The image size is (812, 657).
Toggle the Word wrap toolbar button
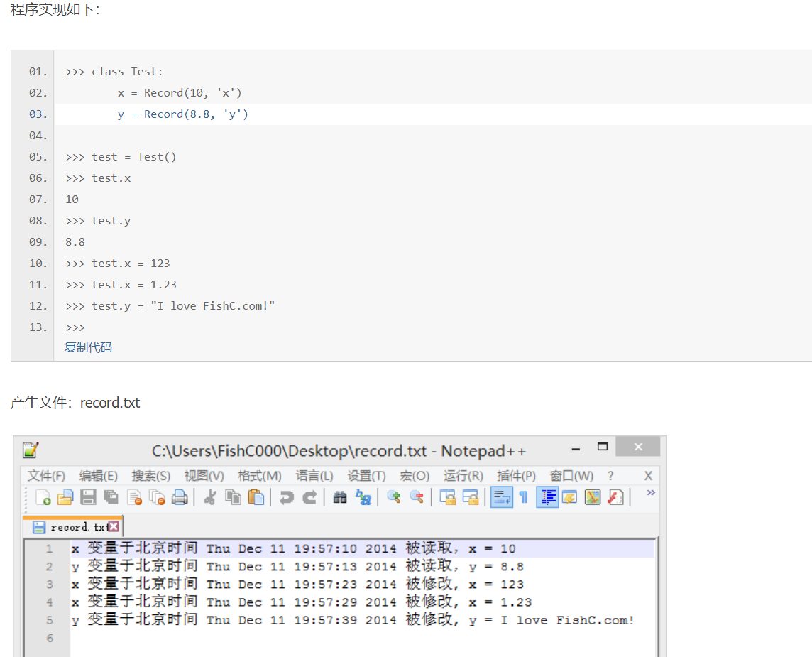click(502, 497)
